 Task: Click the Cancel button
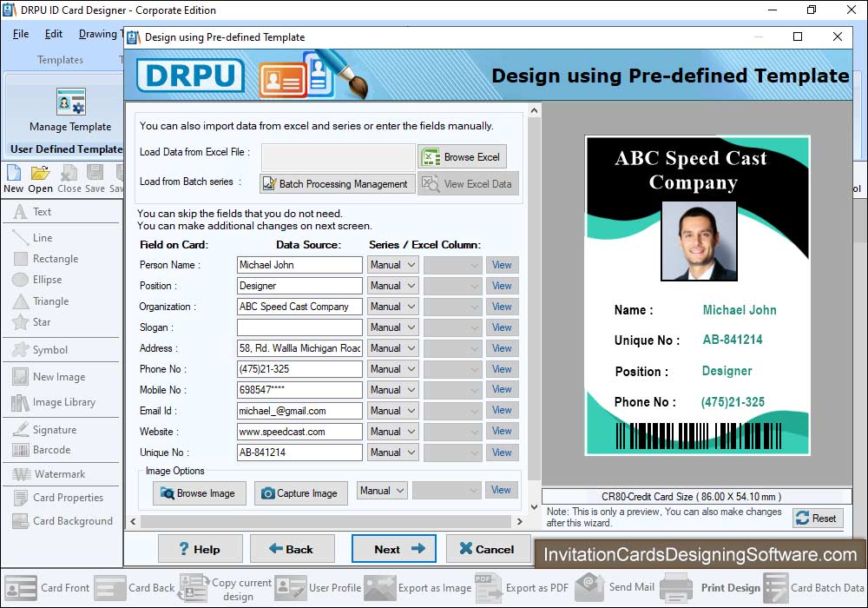coord(488,549)
